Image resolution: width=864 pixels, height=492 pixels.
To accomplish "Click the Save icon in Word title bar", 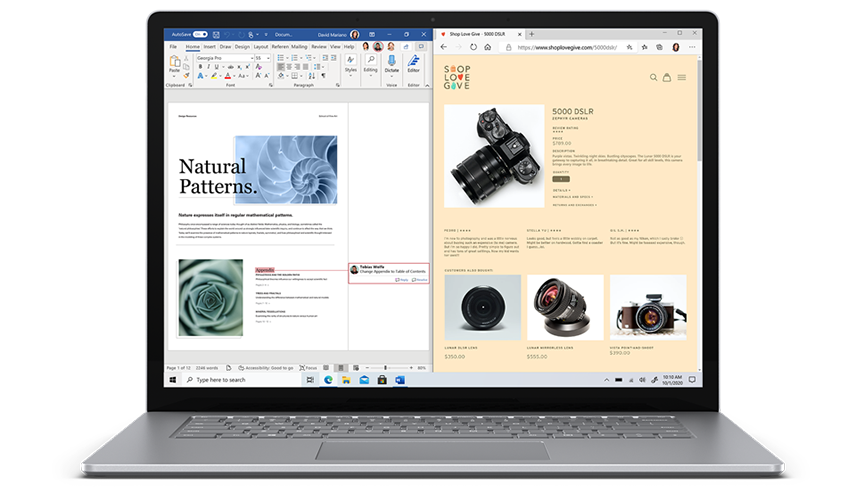I will (216, 35).
